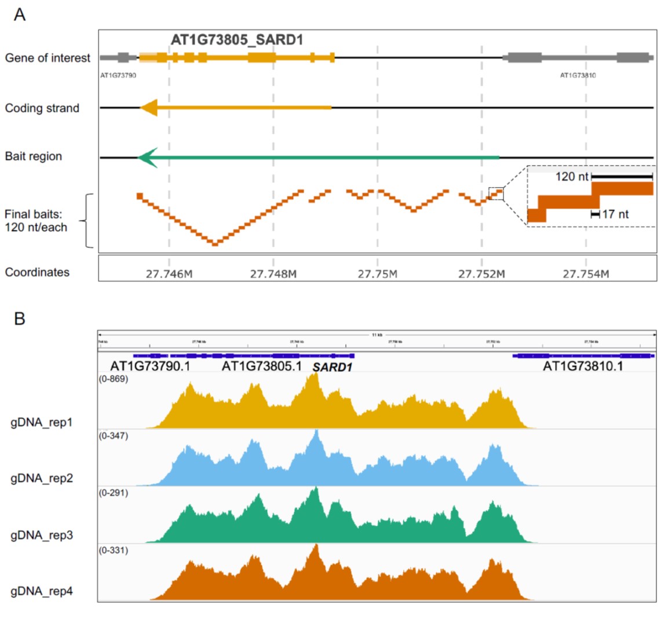This screenshot has height=634, width=672.
Task: Select the orange coding strand arrow
Action: pyautogui.click(x=232, y=108)
